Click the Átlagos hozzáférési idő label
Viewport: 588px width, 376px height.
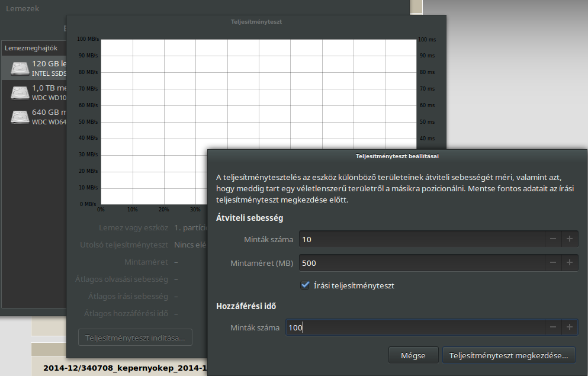tap(126, 313)
